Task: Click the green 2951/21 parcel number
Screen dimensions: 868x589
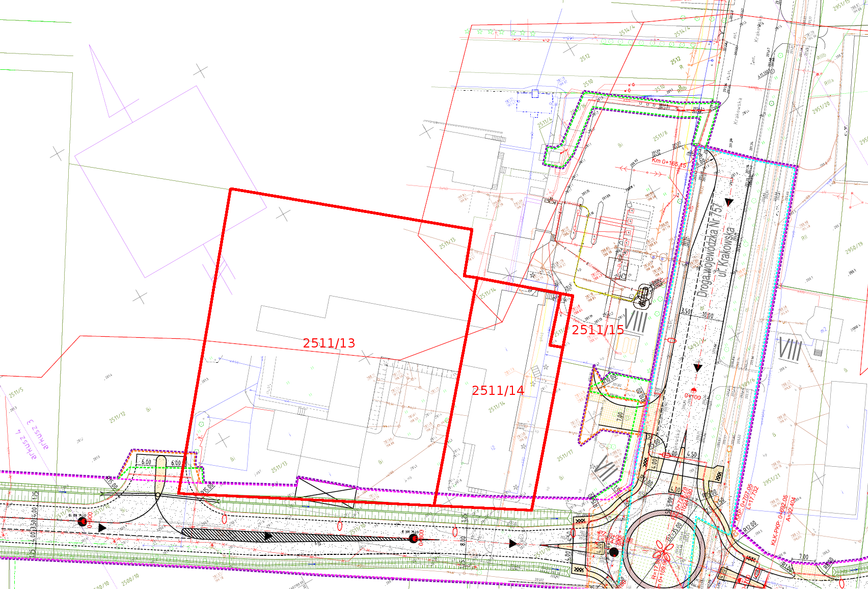Action: point(772,480)
